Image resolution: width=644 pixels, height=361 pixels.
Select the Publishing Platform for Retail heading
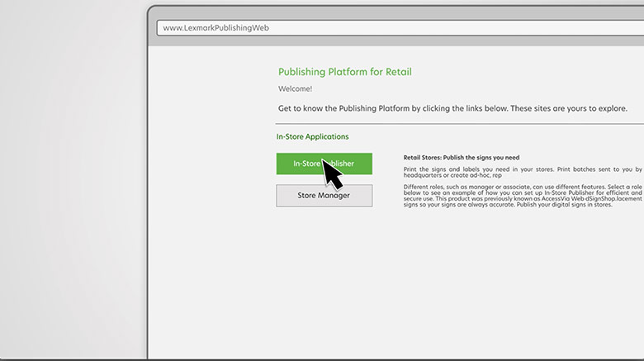345,72
